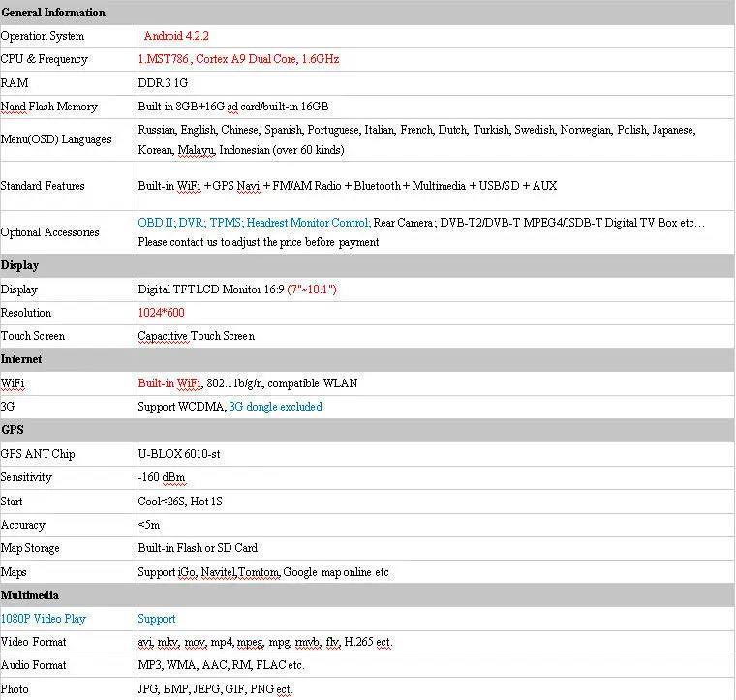Viewport: 736px width, 700px height.
Task: Select the 'WiFi' row label
Action: [x=13, y=383]
